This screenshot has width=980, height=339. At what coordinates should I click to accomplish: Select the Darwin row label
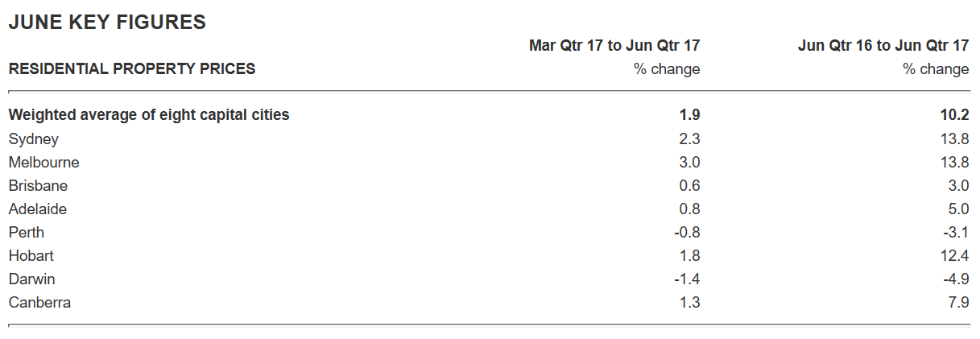[32, 279]
